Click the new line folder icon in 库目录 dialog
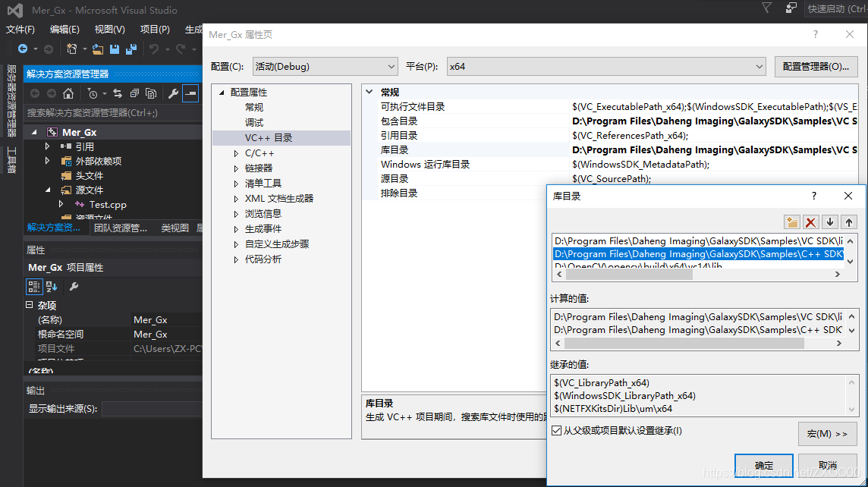Screen dimensions: 868x487 792,222
